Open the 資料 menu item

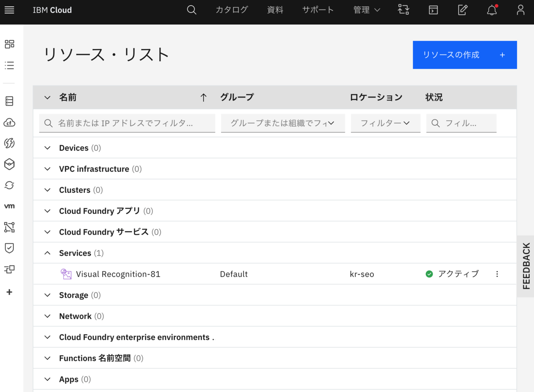pyautogui.click(x=275, y=10)
